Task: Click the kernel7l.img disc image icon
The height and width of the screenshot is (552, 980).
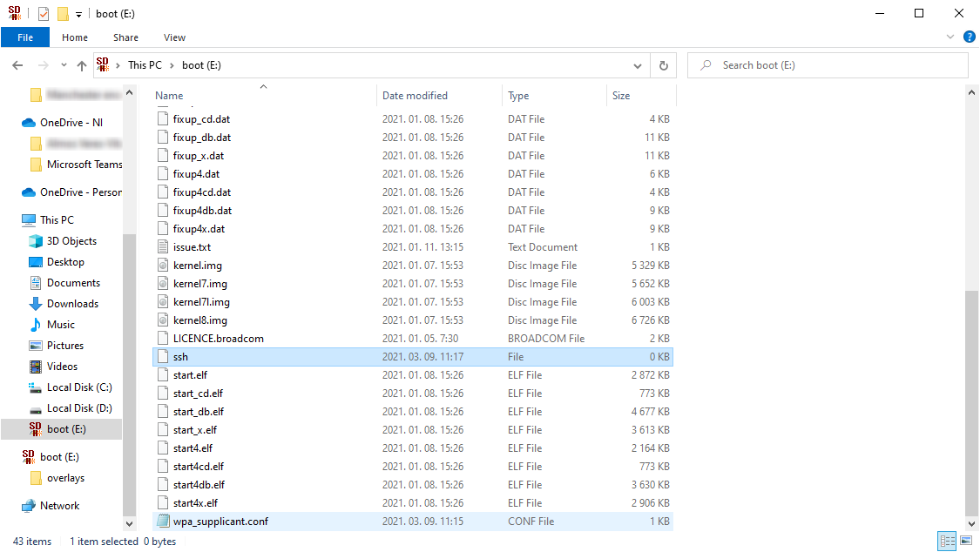Action: click(163, 301)
